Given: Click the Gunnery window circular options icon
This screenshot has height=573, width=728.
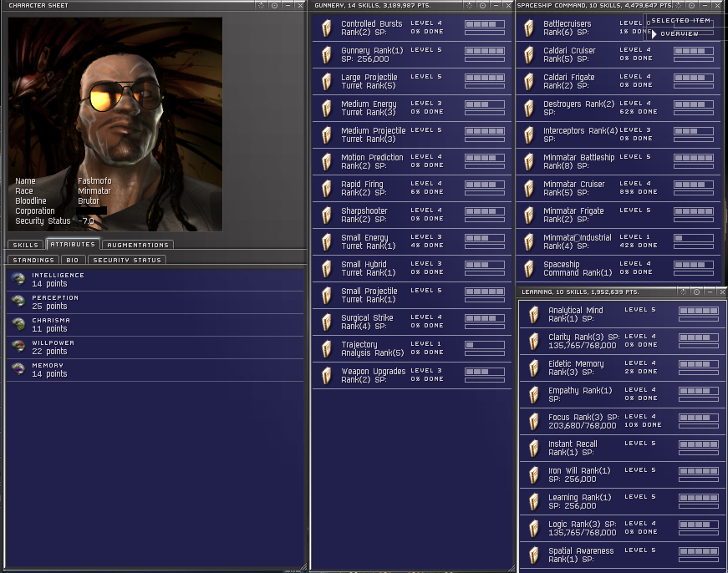Looking at the screenshot, I should (x=483, y=6).
